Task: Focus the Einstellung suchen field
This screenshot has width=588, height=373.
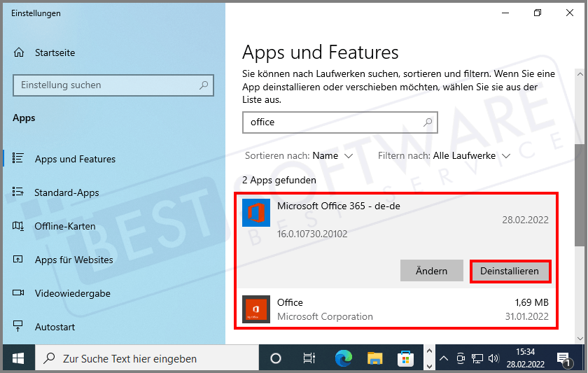Action: coord(113,85)
